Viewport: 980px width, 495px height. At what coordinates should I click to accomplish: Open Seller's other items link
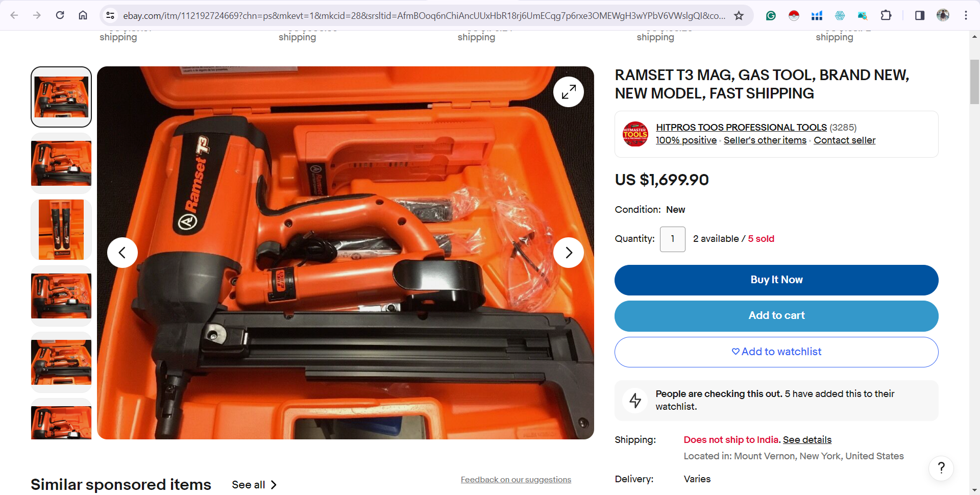pos(765,140)
